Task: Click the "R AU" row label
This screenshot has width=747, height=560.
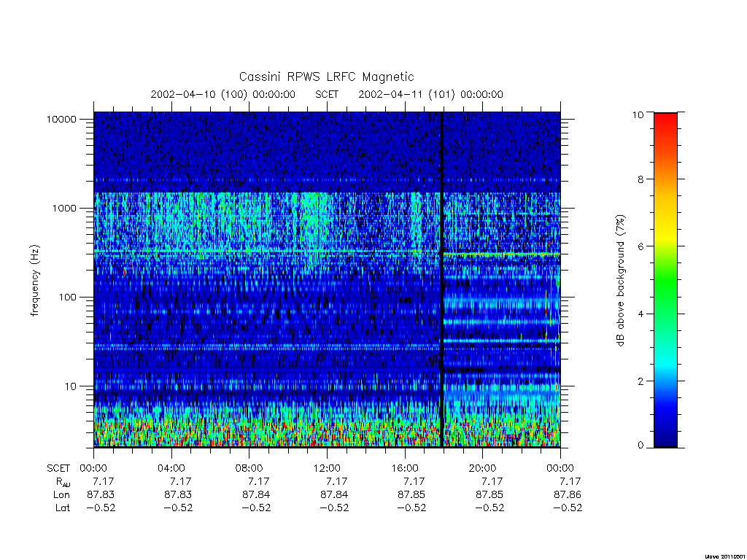Action: point(63,482)
